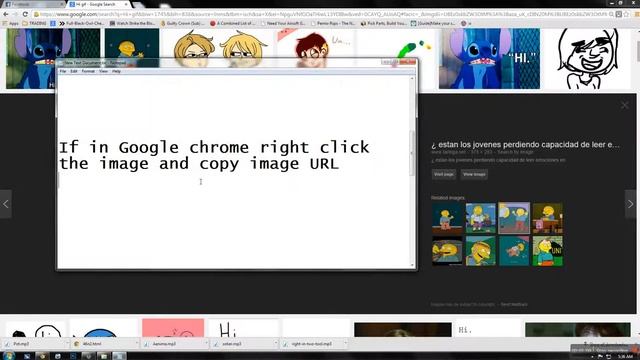
Task: Click the Notepad icon in the taskbar
Action: click(119, 356)
